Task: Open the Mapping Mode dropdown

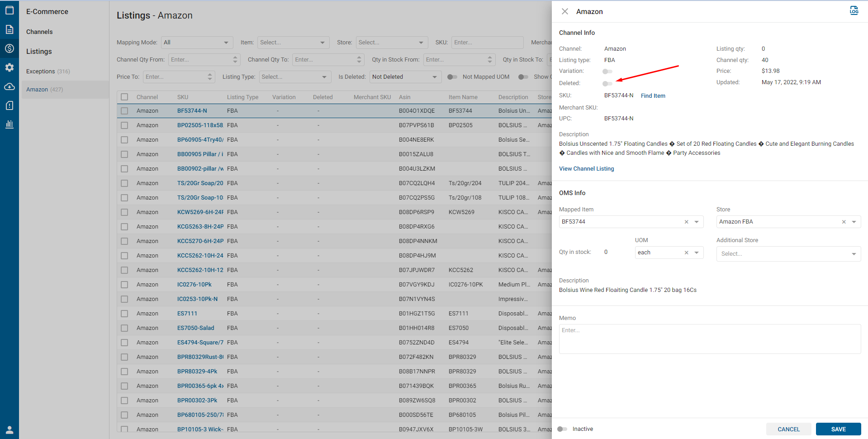Action: click(197, 43)
